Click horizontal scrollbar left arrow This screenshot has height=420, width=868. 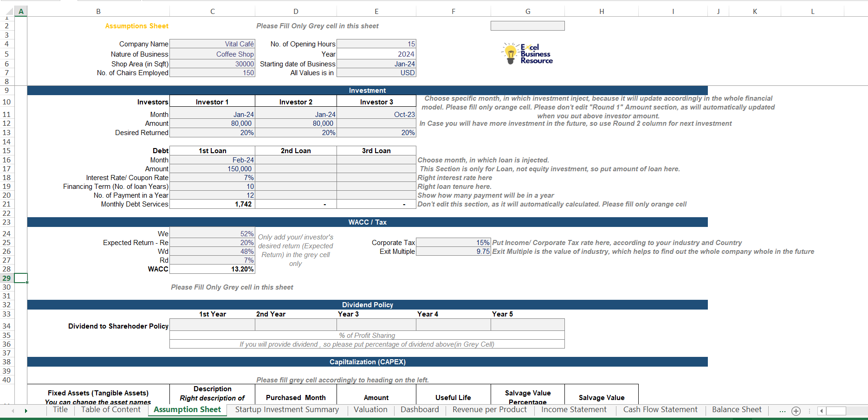click(822, 411)
